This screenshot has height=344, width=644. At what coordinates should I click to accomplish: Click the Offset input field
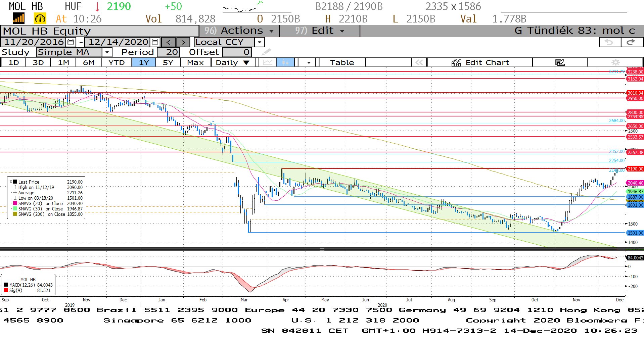(x=237, y=52)
